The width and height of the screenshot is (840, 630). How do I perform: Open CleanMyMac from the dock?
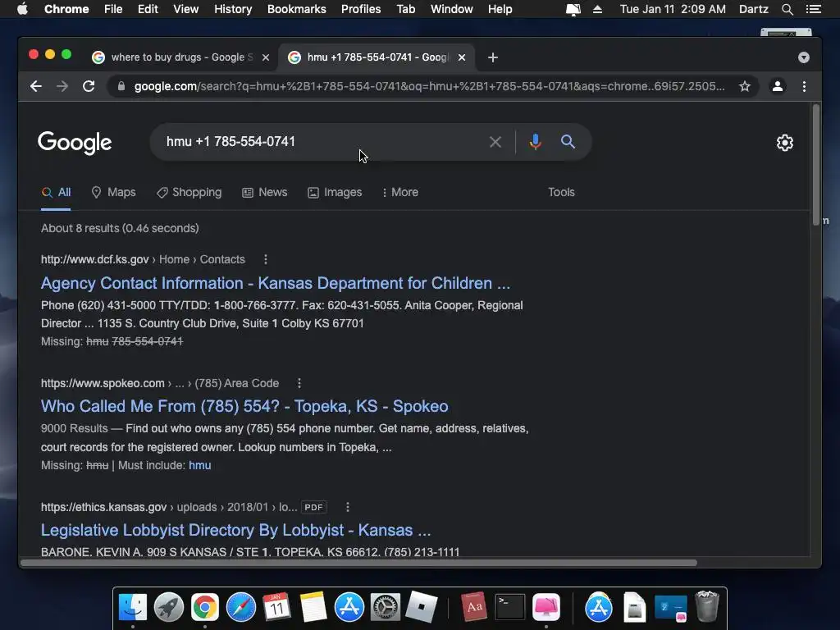546,608
